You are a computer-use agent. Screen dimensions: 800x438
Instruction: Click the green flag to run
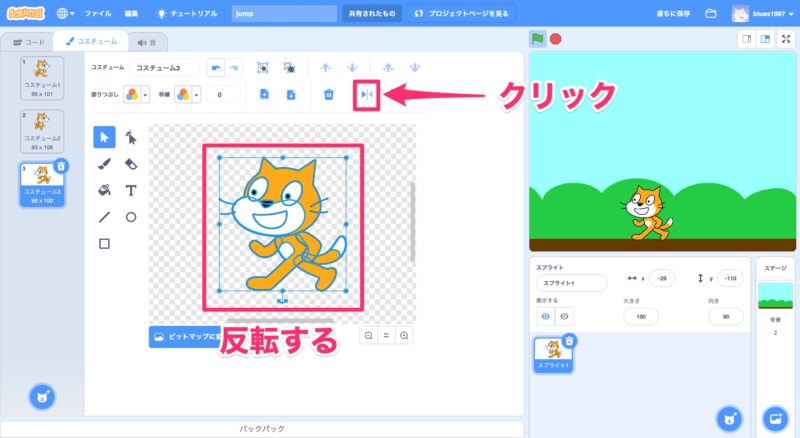pyautogui.click(x=538, y=39)
